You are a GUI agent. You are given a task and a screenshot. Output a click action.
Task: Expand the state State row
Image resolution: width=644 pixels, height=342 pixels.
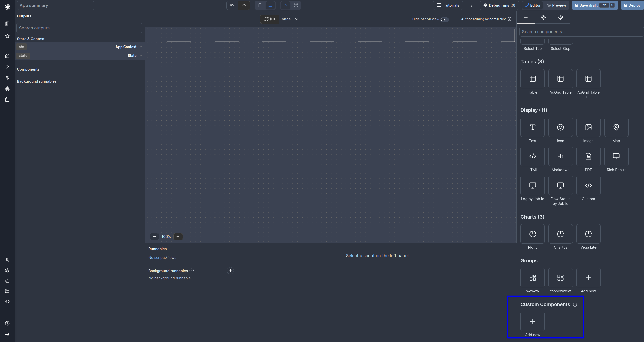click(141, 56)
